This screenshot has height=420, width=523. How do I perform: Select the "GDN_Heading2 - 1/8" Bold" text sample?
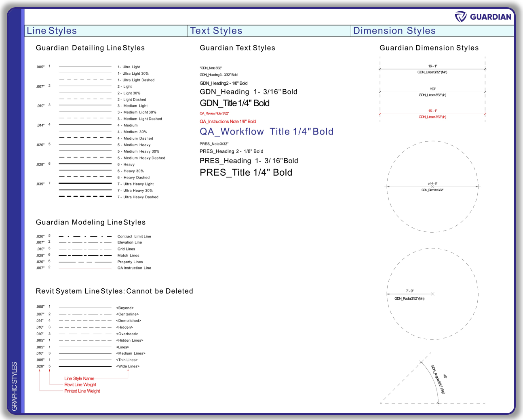pos(224,83)
